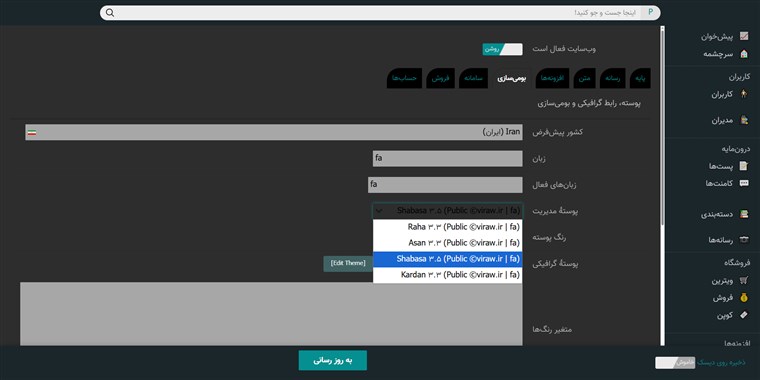760x380 pixels.
Task: Choose Kardan ۳.۳ from theme list
Action: pos(447,275)
